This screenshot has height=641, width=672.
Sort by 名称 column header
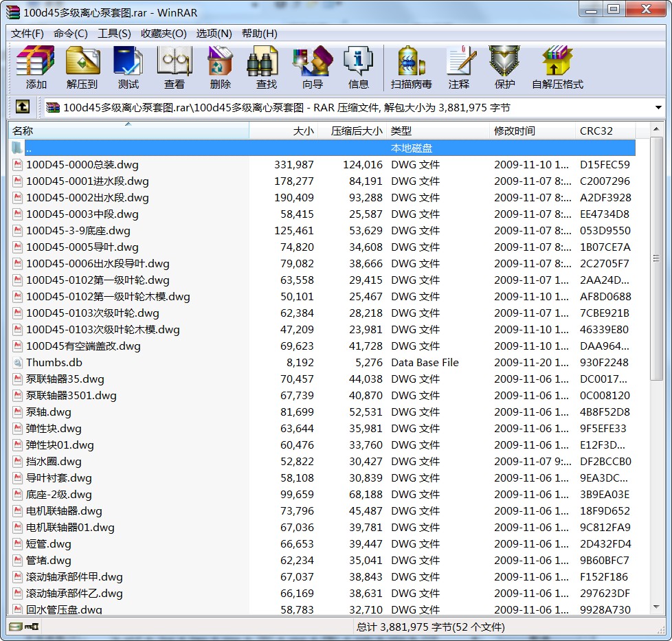(x=128, y=131)
